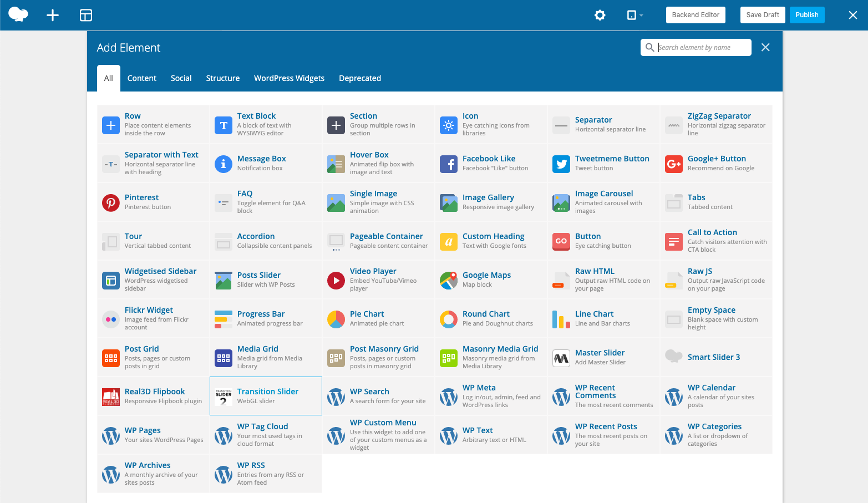Viewport: 868px width, 503px height.
Task: Select the Line Chart icon
Action: pyautogui.click(x=561, y=319)
